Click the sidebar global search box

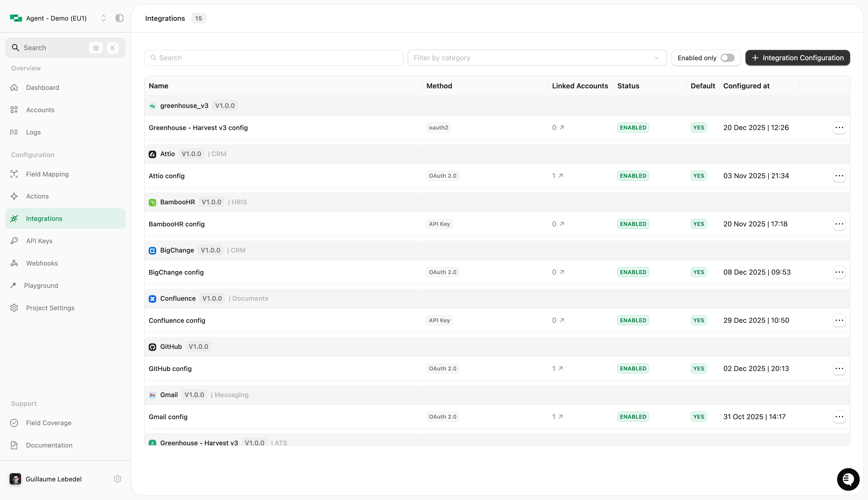(x=51, y=48)
